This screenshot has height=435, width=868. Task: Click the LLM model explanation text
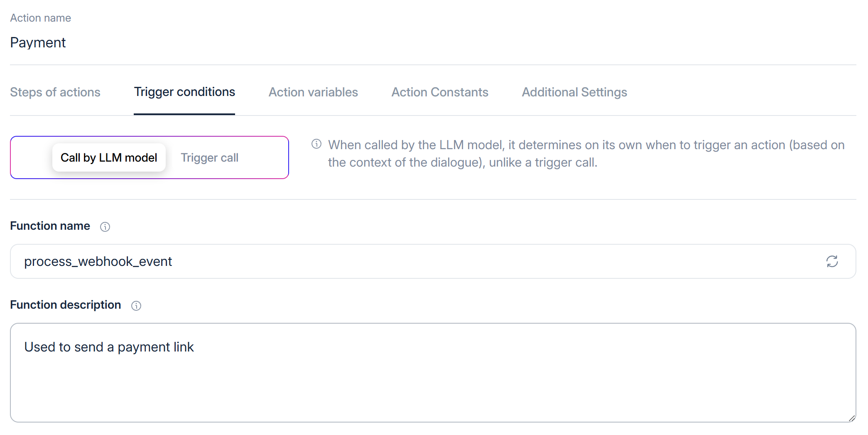(586, 154)
